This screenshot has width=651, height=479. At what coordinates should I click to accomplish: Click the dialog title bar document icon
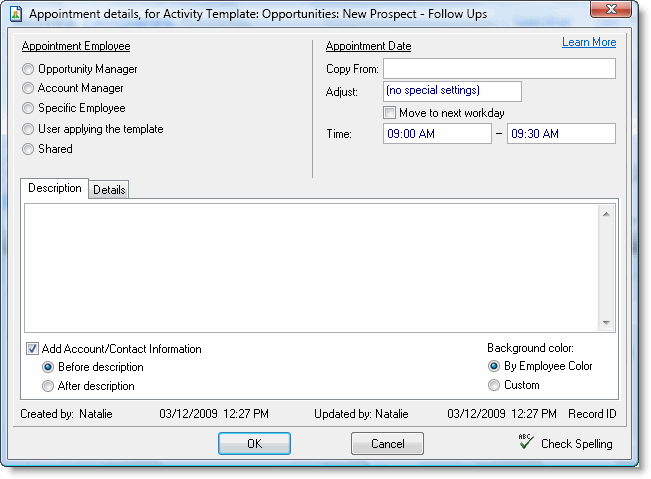pyautogui.click(x=16, y=14)
